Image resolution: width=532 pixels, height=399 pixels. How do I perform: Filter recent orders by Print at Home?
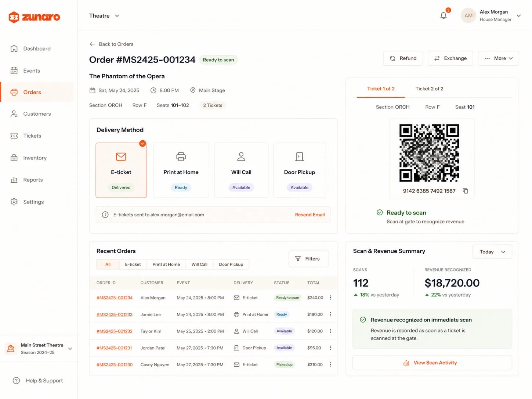(x=166, y=264)
